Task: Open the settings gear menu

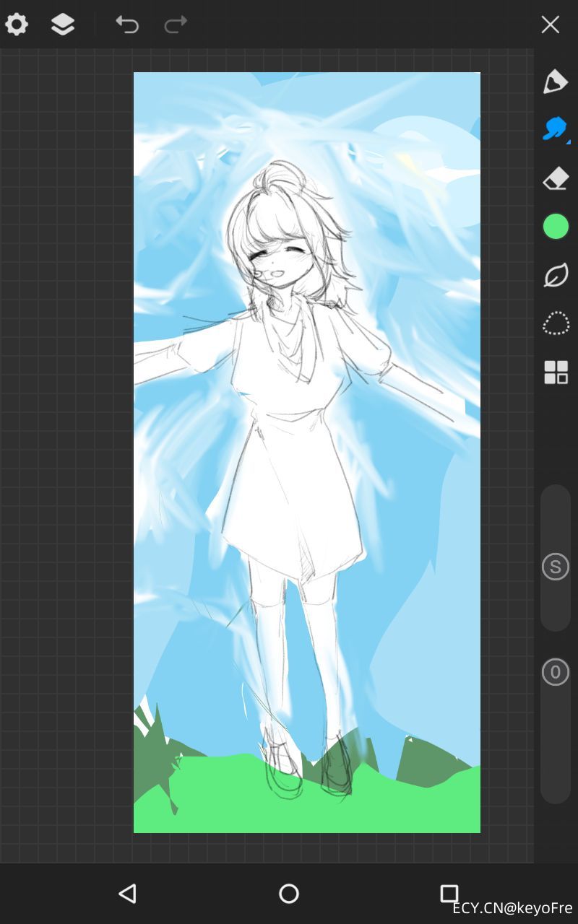Action: click(x=17, y=24)
